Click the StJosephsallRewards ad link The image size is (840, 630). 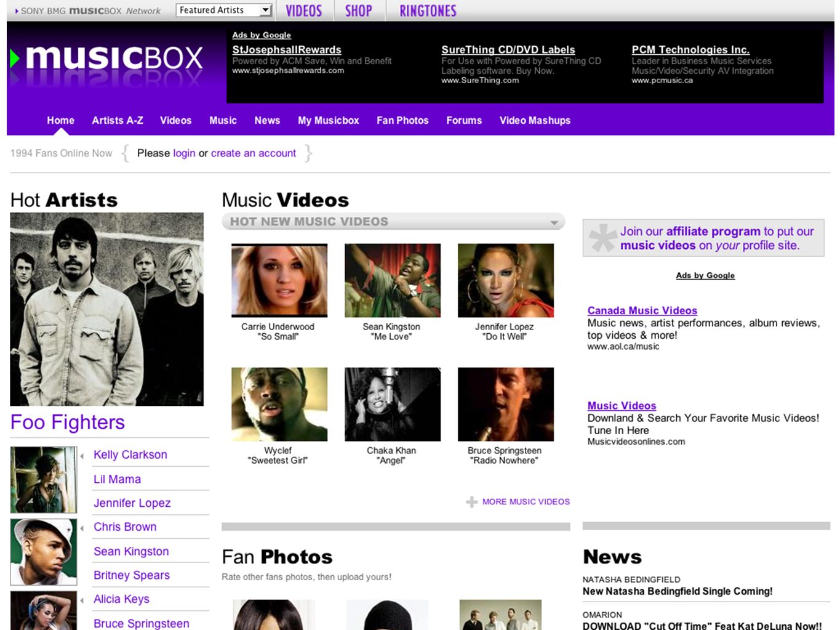(287, 50)
